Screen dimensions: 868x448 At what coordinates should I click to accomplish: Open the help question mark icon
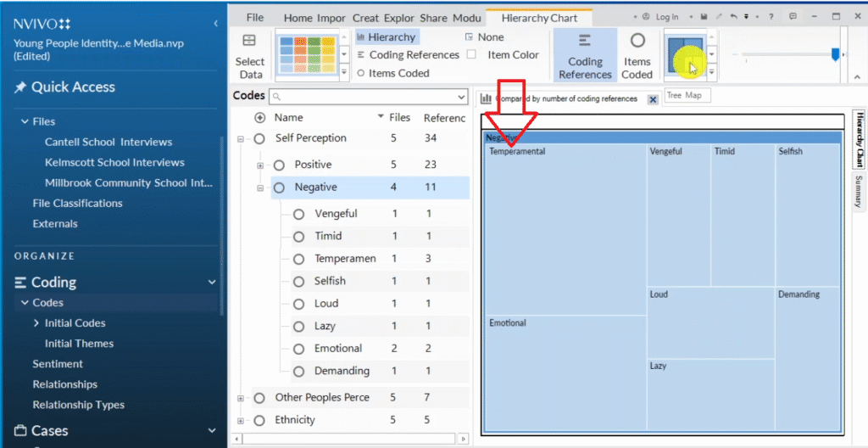click(x=770, y=17)
